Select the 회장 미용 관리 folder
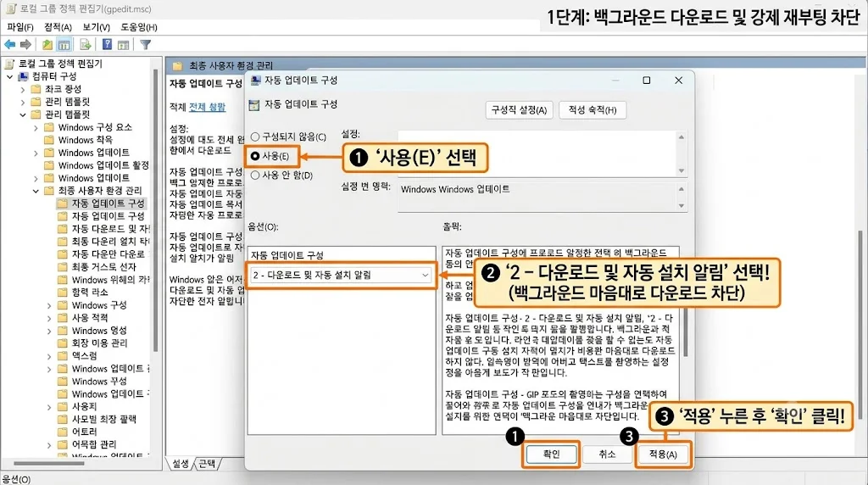868x485 pixels. coord(99,343)
